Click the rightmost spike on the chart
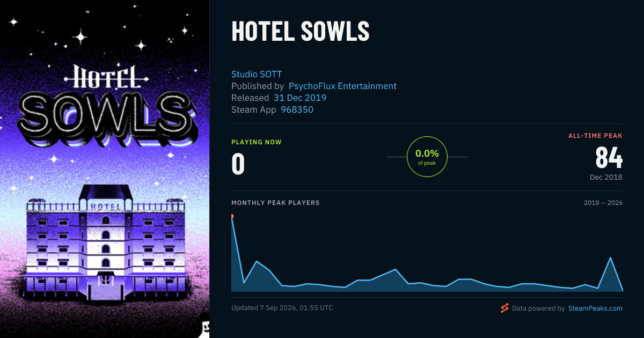The height and width of the screenshot is (338, 644). coord(610,258)
